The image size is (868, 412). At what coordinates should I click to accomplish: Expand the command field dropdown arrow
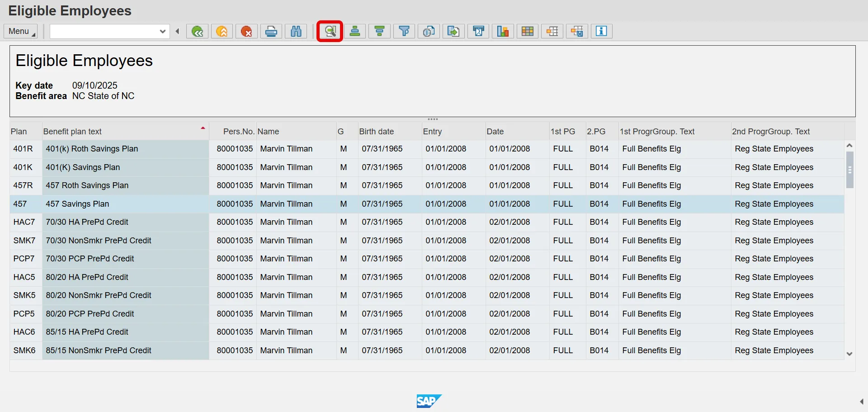tap(163, 31)
